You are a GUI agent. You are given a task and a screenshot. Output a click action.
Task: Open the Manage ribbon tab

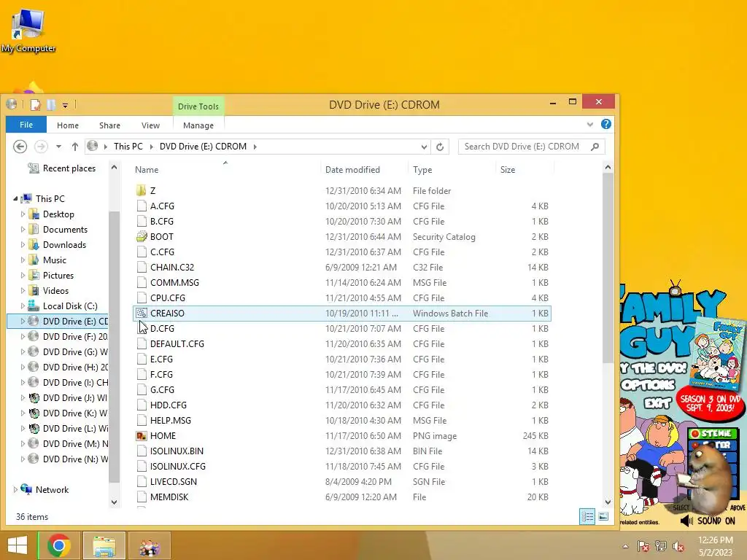pos(198,125)
